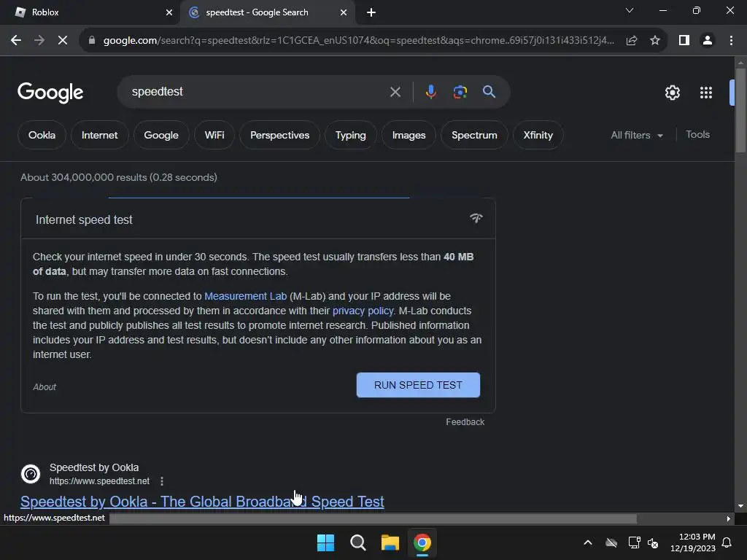The image size is (747, 560).
Task: Click RUN SPEED TEST button
Action: pos(418,385)
